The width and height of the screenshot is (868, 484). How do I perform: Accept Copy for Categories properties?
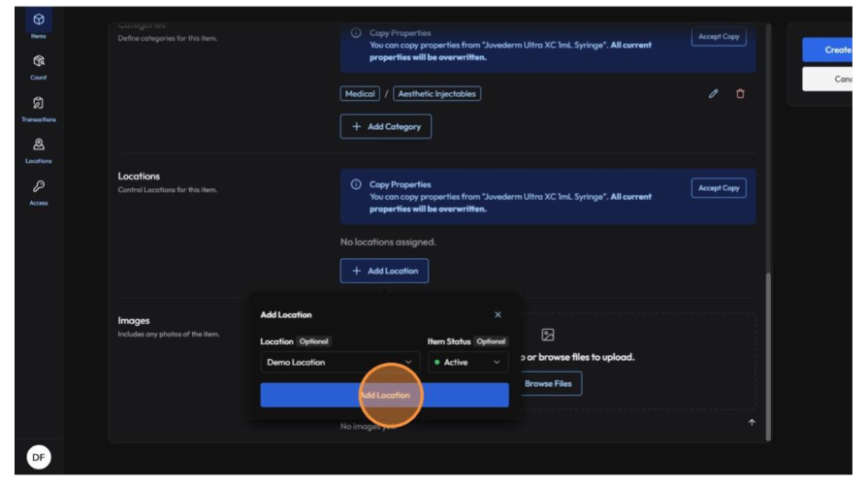pyautogui.click(x=719, y=37)
